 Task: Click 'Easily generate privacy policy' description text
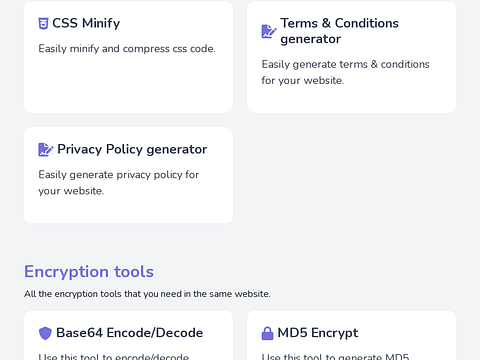118,183
